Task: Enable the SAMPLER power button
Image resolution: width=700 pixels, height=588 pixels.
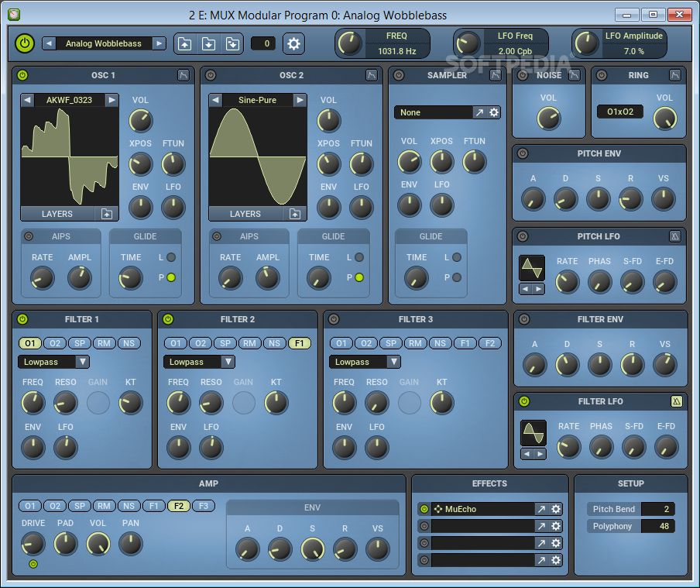Action: point(399,75)
